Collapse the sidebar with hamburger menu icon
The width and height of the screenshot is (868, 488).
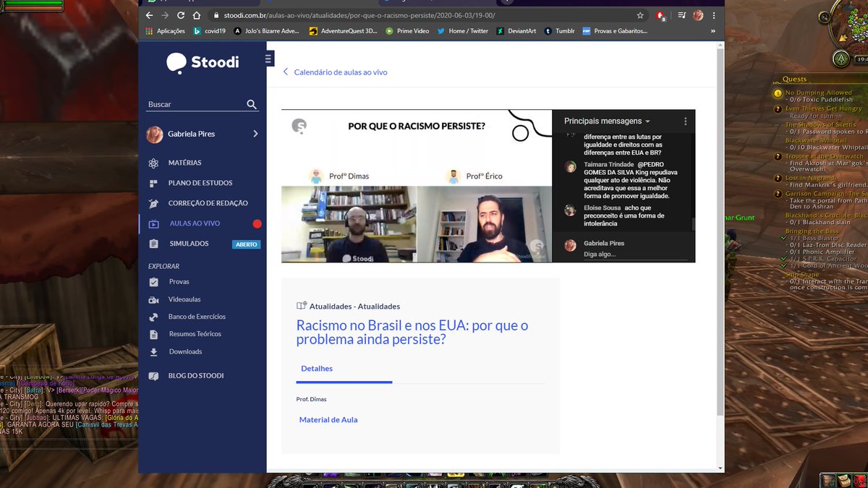pos(269,59)
